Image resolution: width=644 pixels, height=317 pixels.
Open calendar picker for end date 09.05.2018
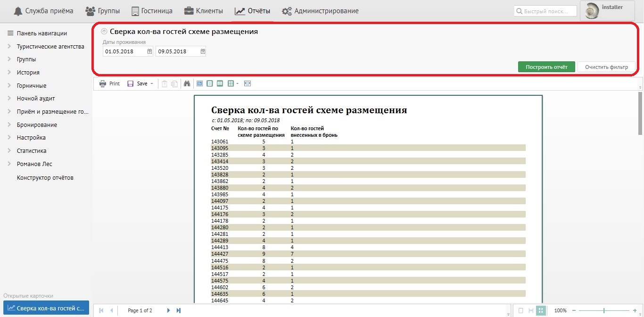pos(203,51)
